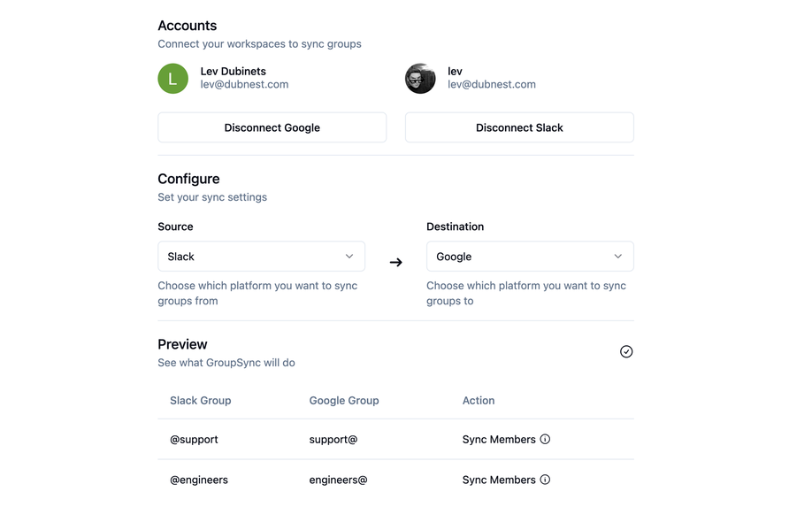Click the engineers@ Google group cell

pos(338,480)
